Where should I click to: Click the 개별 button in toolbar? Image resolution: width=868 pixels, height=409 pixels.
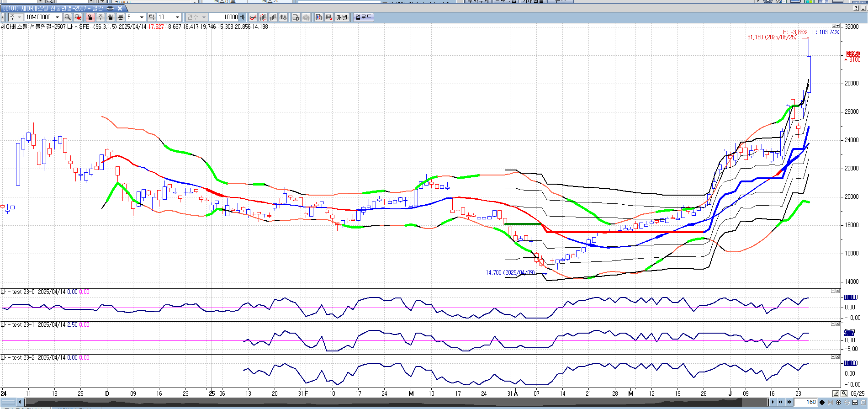tap(342, 17)
